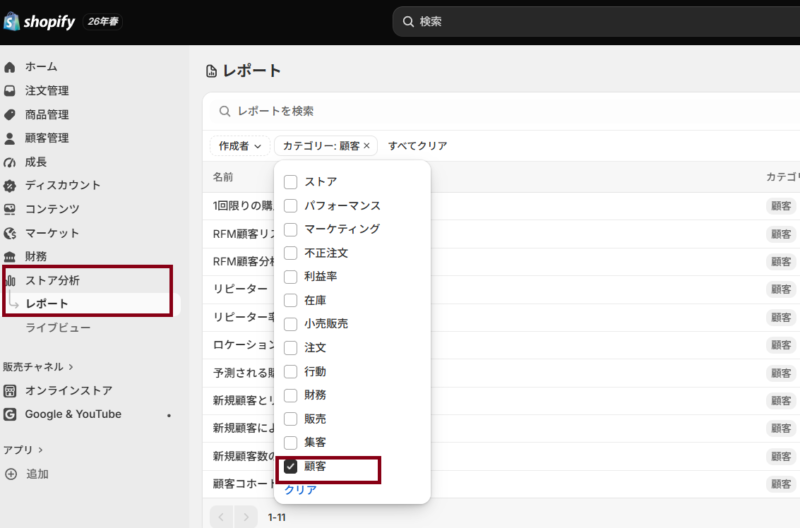Image resolution: width=800 pixels, height=528 pixels.
Task: Check the マーケティング category checkbox
Action: [x=290, y=230]
